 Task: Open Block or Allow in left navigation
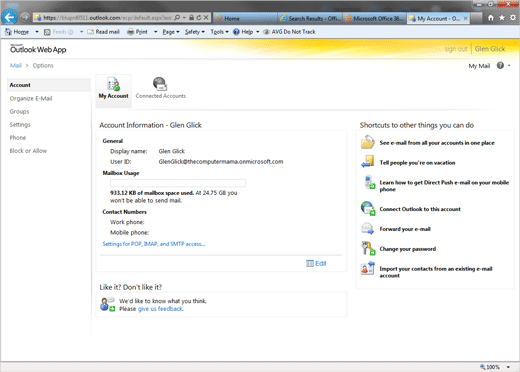pos(28,151)
